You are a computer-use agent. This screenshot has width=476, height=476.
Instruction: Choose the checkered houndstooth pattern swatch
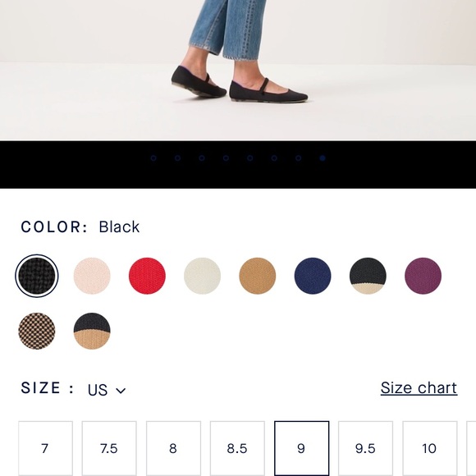37,331
